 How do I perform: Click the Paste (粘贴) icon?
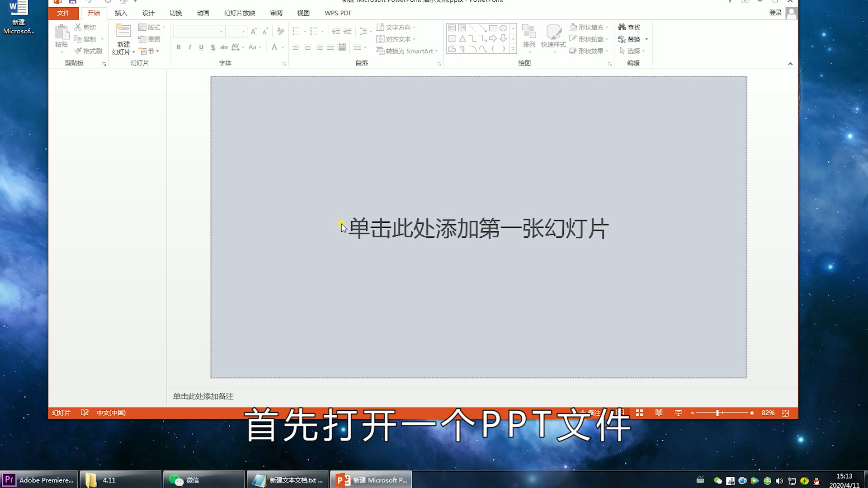click(x=61, y=33)
